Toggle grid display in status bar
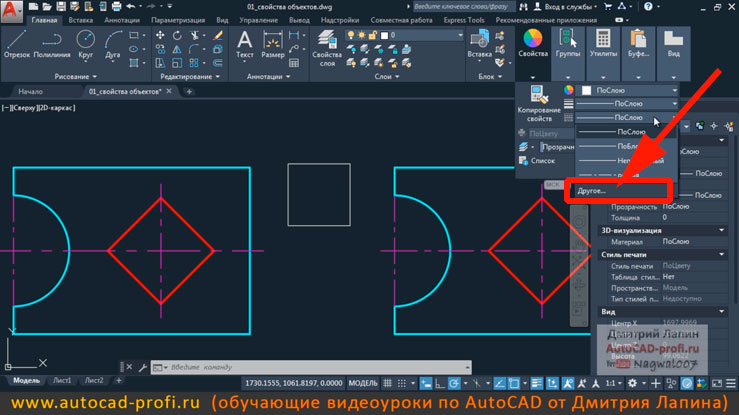 tap(387, 383)
